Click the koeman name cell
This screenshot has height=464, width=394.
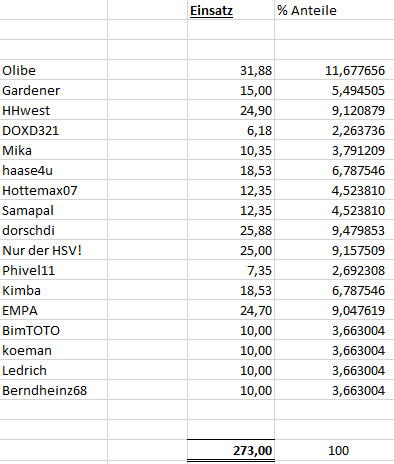[x=54, y=350]
